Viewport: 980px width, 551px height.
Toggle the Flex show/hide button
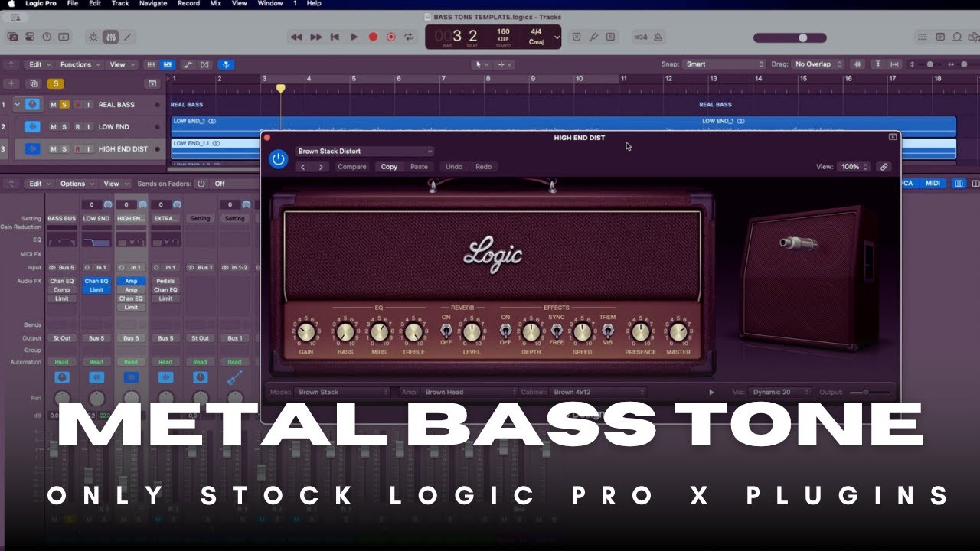[204, 64]
